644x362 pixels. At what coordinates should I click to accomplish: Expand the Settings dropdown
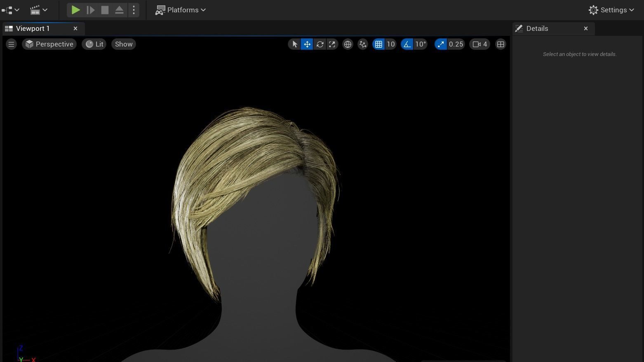[x=611, y=10]
